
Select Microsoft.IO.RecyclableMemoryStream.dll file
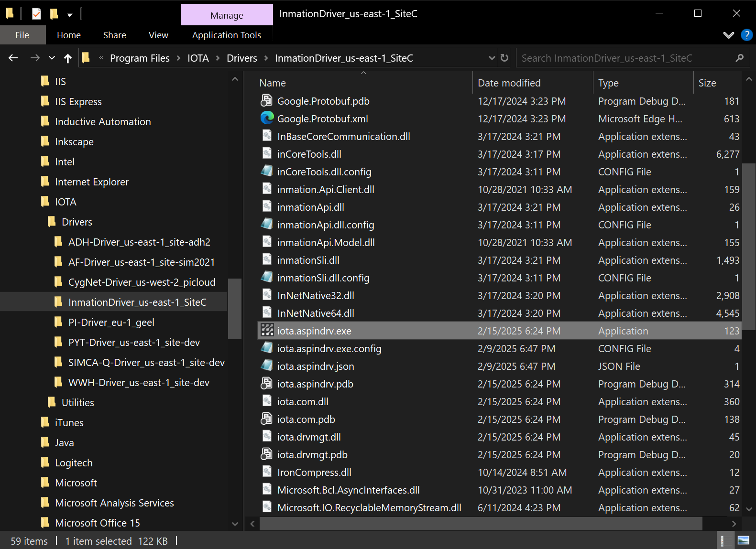(x=369, y=507)
